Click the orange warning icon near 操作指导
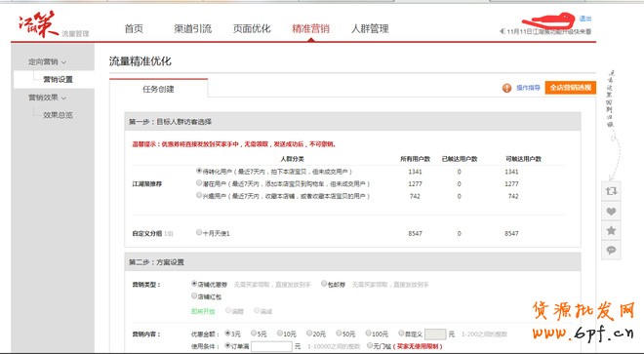 click(x=506, y=88)
